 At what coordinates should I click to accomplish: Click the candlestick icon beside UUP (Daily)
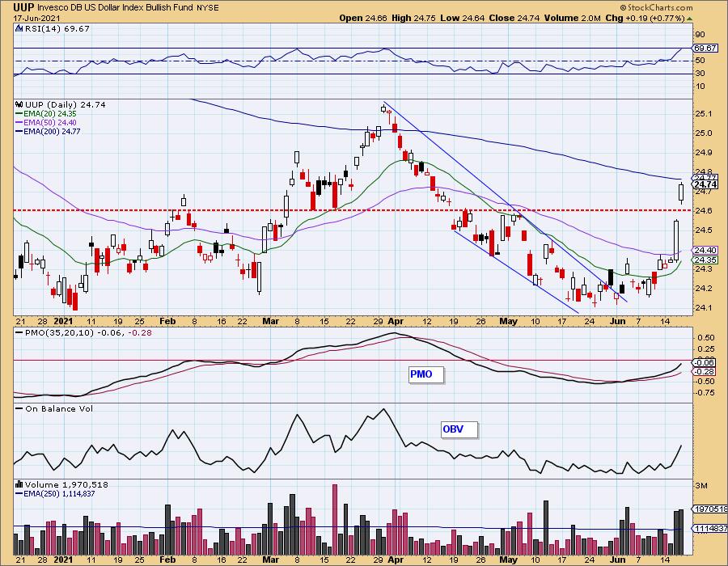click(19, 105)
